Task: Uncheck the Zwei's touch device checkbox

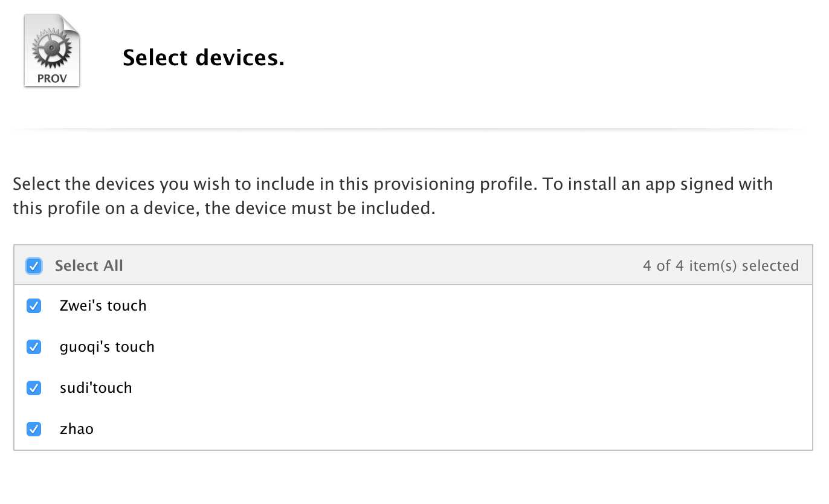Action: [x=34, y=306]
